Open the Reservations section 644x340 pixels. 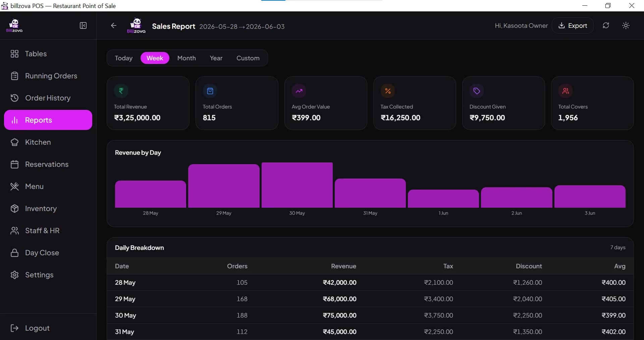pos(48,164)
